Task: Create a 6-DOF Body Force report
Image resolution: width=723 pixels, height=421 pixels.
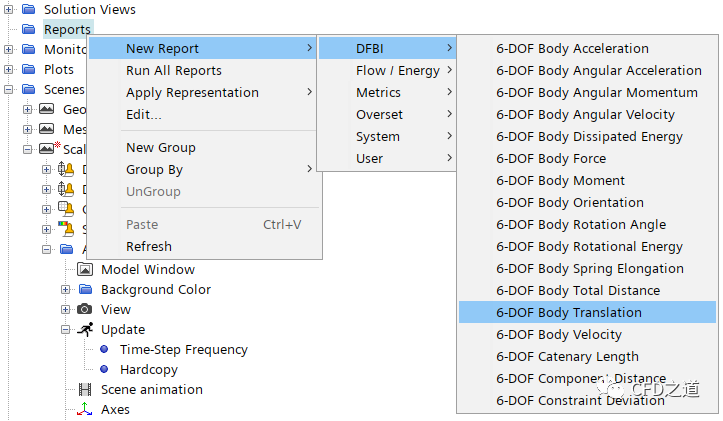Action: pyautogui.click(x=587, y=158)
